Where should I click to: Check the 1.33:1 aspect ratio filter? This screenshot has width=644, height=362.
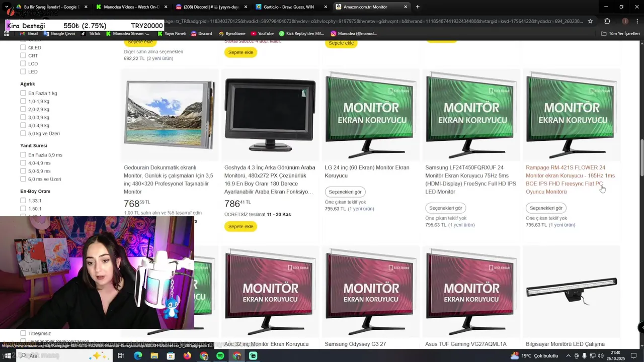click(x=23, y=201)
